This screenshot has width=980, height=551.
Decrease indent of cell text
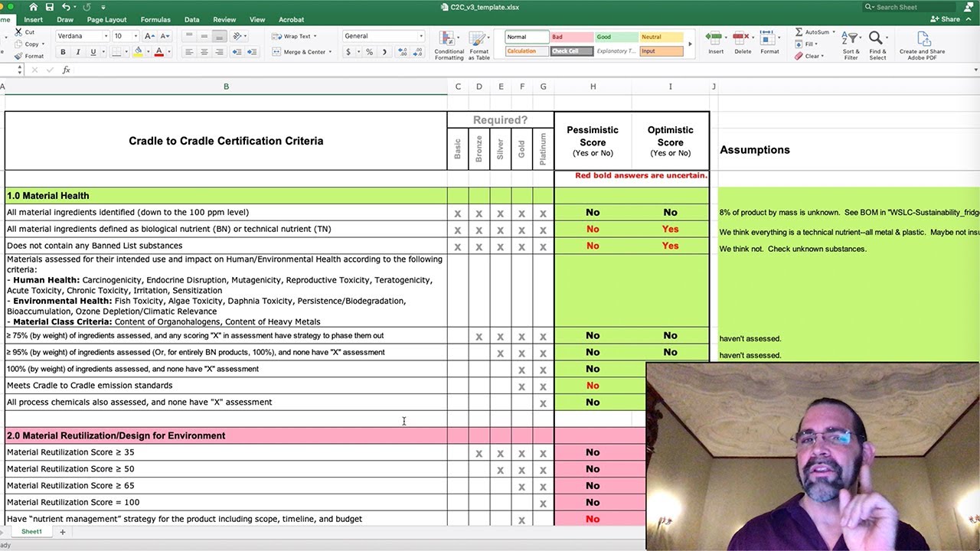coord(238,52)
